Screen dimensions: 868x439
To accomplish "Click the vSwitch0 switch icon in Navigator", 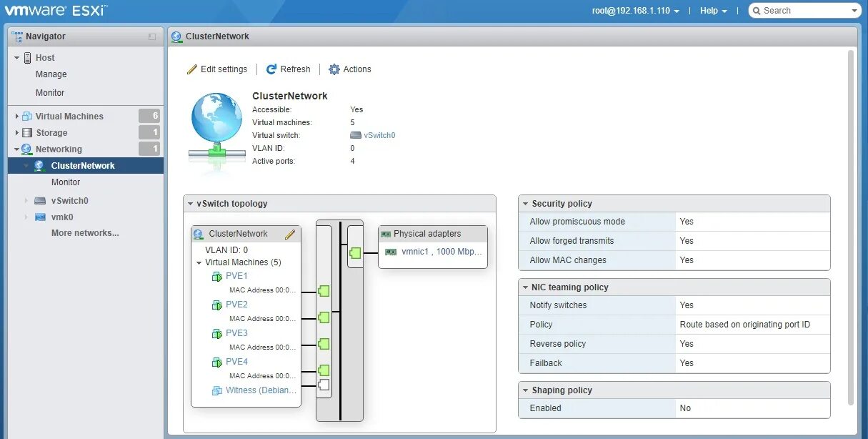I will [x=40, y=201].
